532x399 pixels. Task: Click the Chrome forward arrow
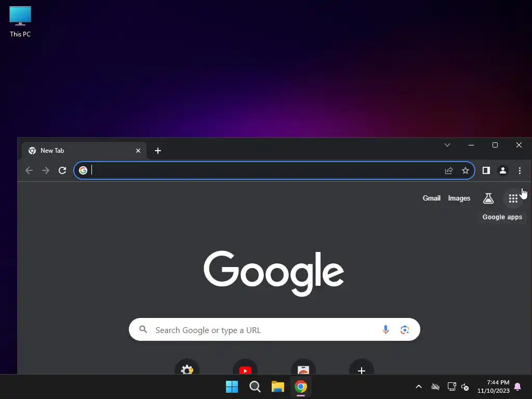point(46,170)
